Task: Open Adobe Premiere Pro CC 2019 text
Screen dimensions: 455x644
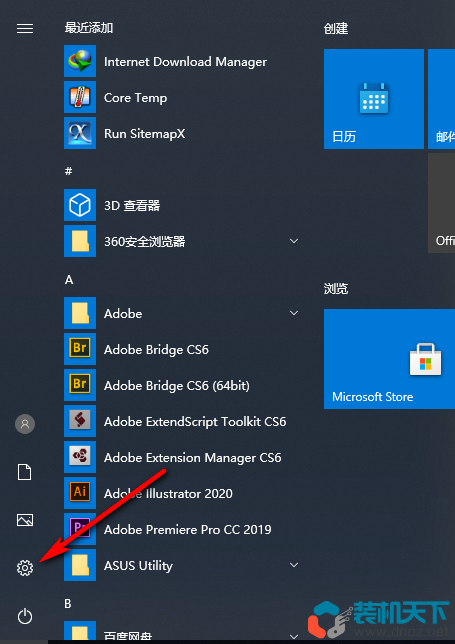Action: point(188,530)
